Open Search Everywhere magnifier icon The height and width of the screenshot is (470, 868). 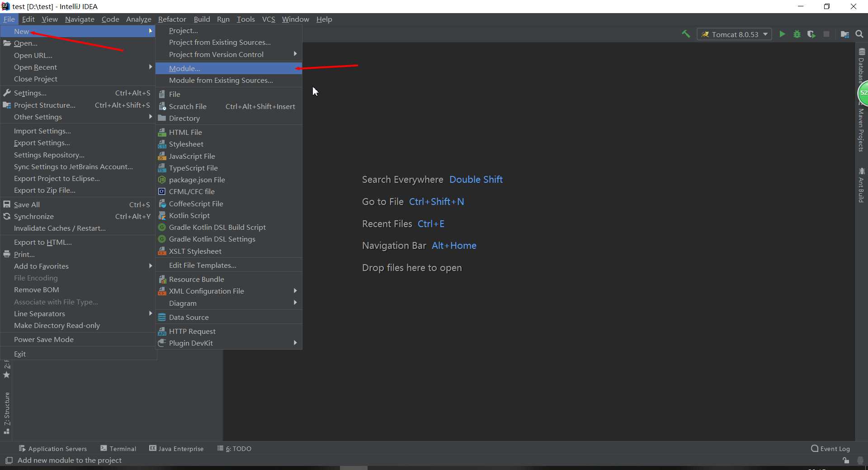point(859,34)
